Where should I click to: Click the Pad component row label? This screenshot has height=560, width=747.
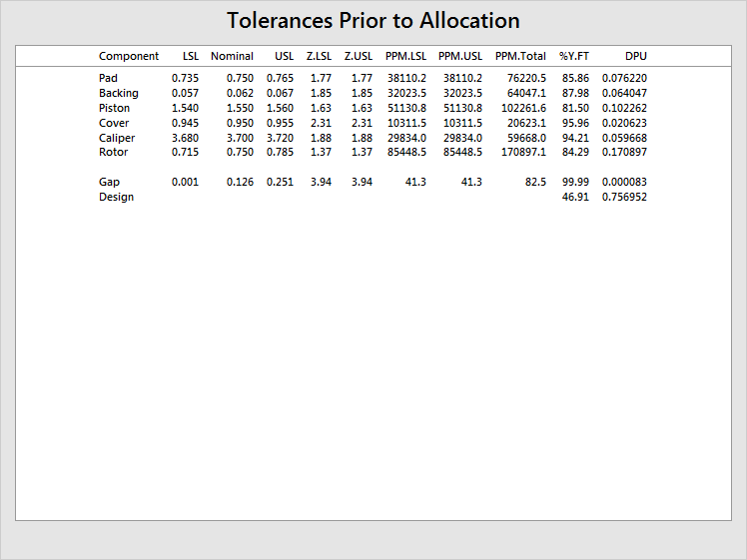coord(108,78)
